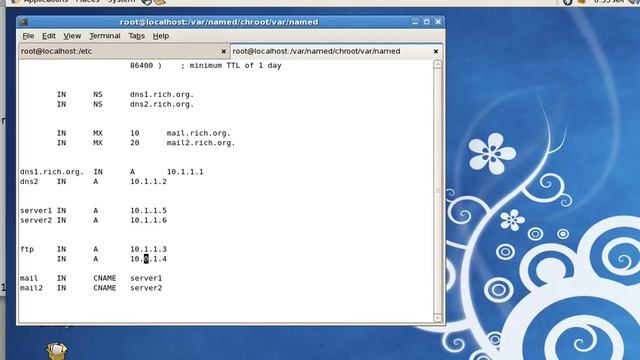Click mail2.rich.org. MX entry

pyautogui.click(x=201, y=143)
